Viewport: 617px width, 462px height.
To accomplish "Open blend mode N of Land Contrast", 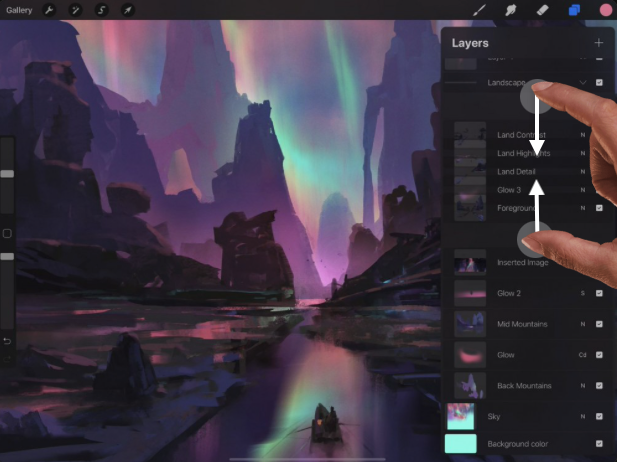I will 583,135.
